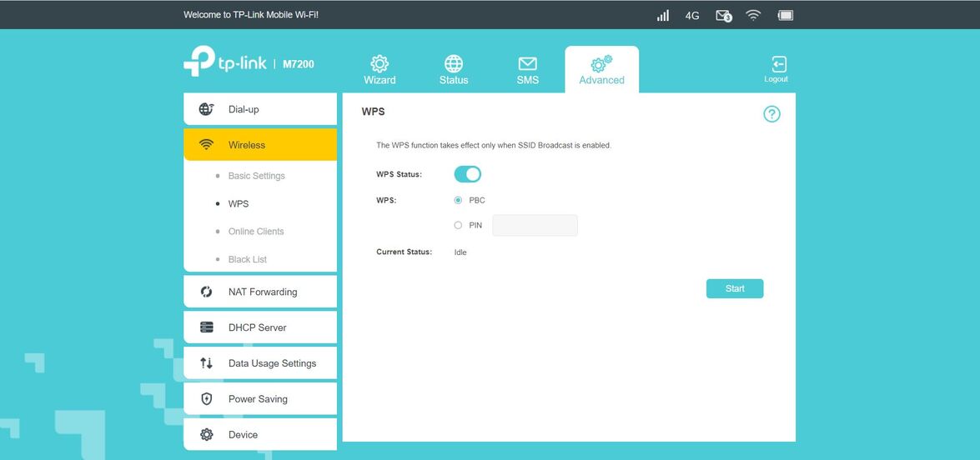Expand the NAT Forwarding section
This screenshot has height=460, width=980.
tap(260, 292)
